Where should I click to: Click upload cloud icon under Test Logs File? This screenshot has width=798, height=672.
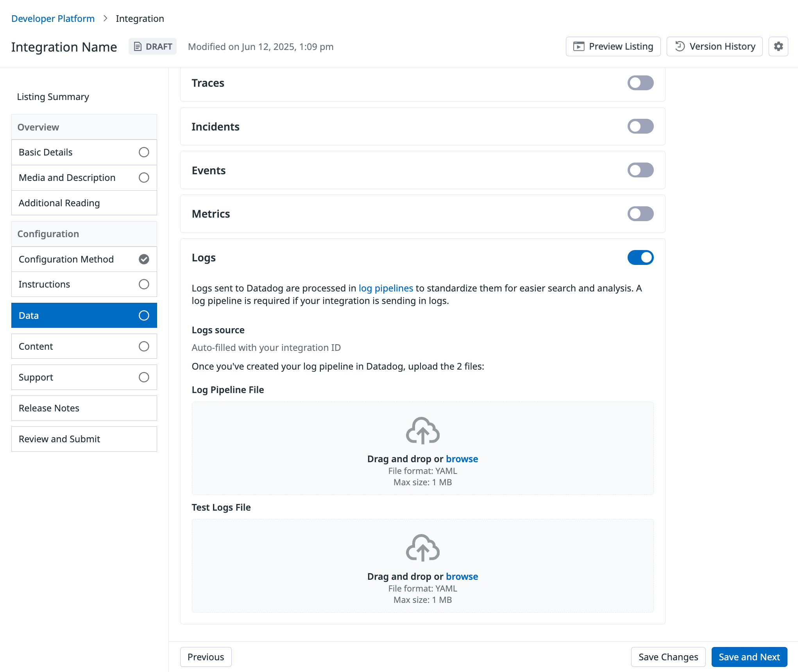(x=422, y=548)
